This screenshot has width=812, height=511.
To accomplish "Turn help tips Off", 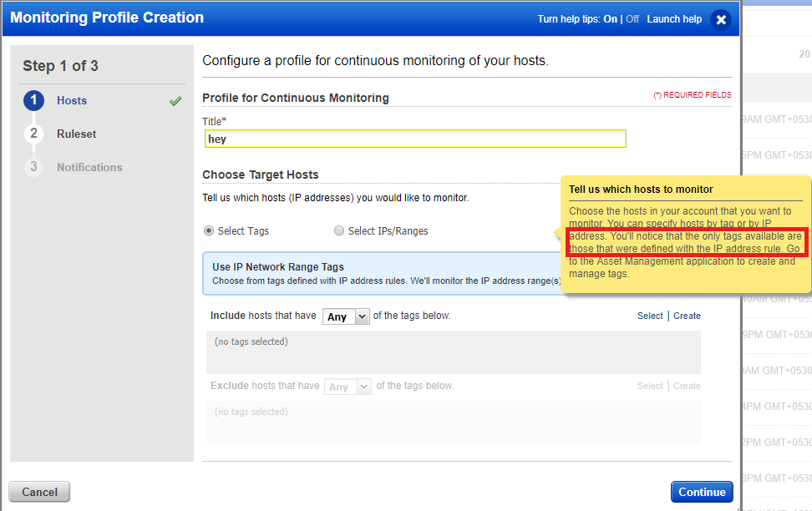I will pyautogui.click(x=634, y=18).
